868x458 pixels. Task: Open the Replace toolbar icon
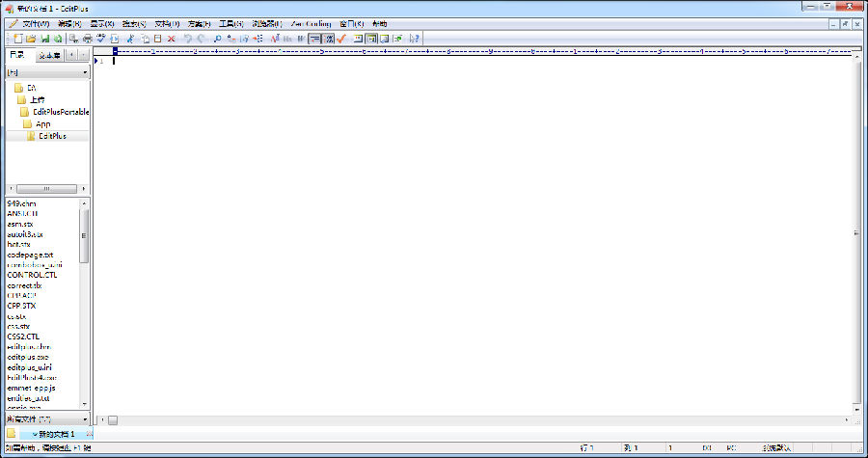(231, 39)
